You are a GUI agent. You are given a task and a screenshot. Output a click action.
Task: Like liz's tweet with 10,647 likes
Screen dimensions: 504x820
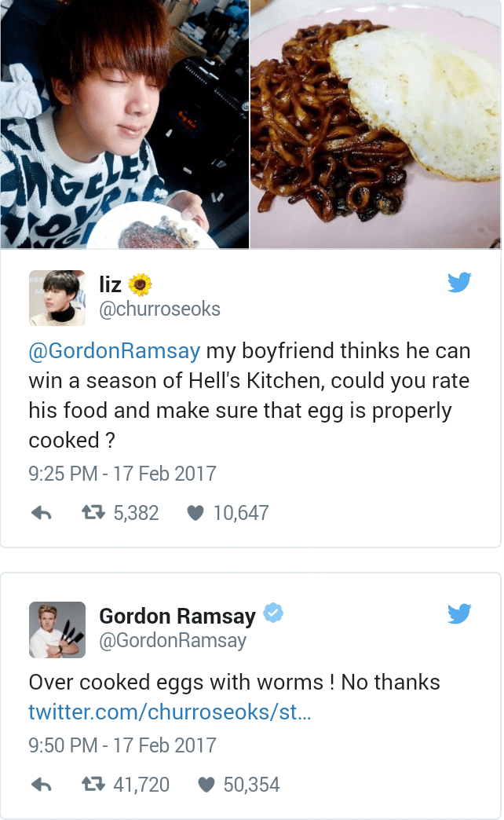(195, 513)
